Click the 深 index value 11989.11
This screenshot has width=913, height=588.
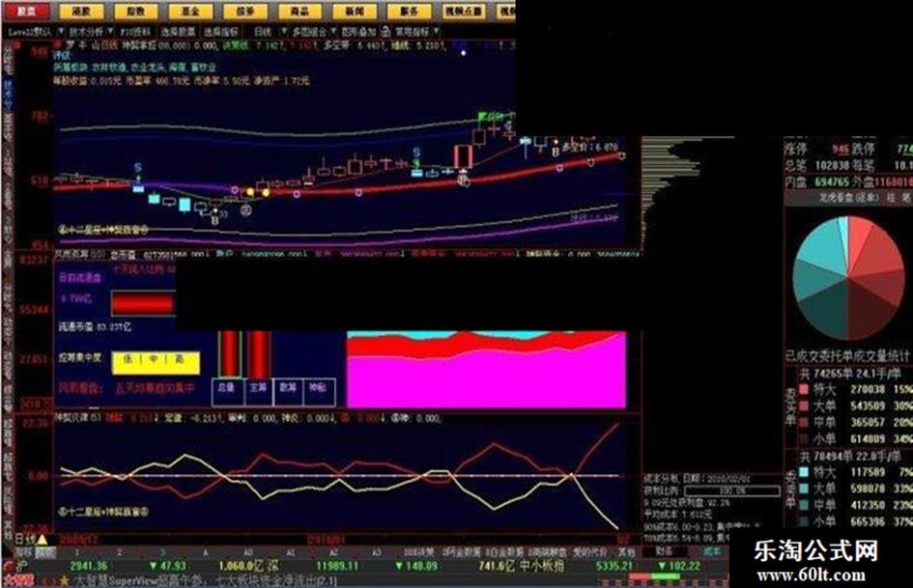click(336, 565)
